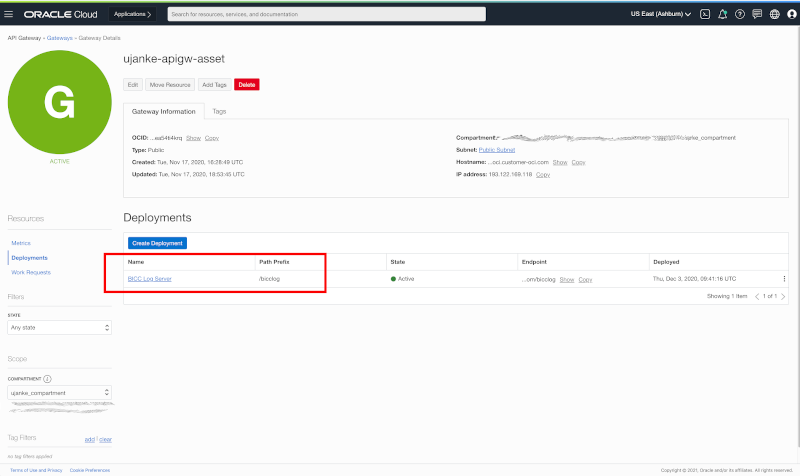Click the Deployed column header
The width and height of the screenshot is (800, 476).
[x=666, y=262]
